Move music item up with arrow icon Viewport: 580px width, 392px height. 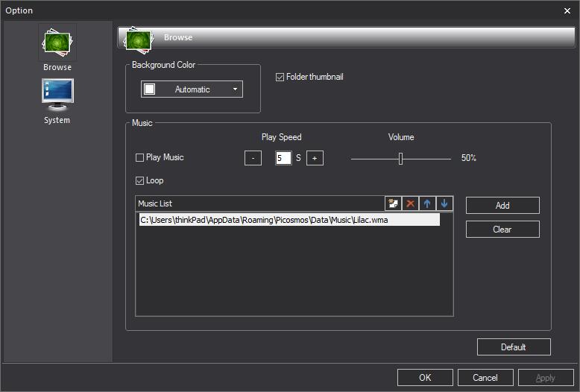tap(427, 203)
